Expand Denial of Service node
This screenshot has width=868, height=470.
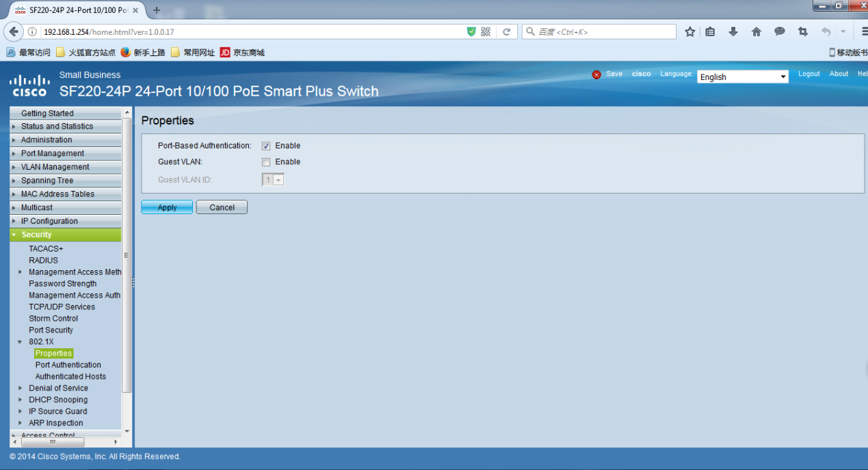pyautogui.click(x=20, y=389)
